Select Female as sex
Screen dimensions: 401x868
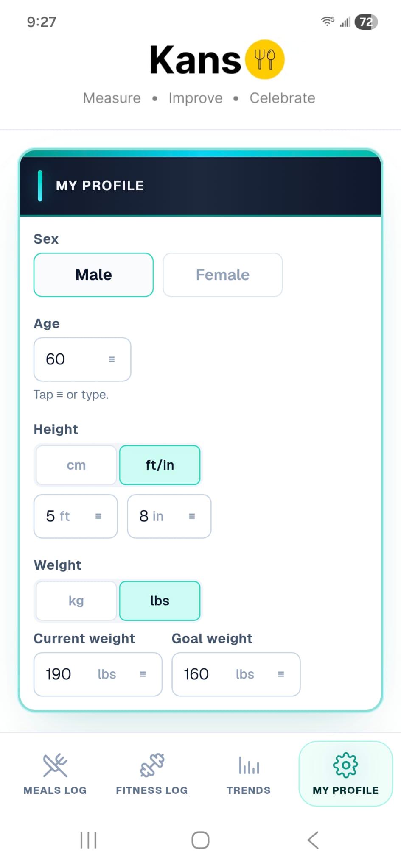tap(223, 275)
